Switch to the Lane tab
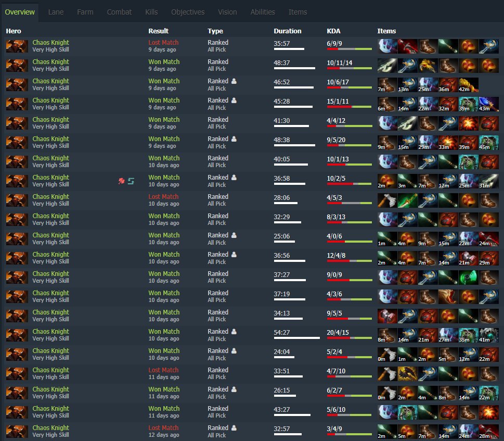 [x=56, y=12]
